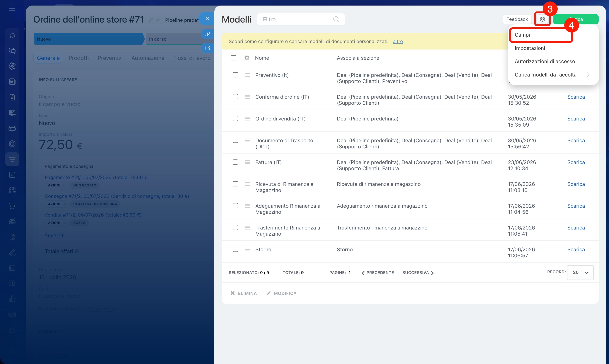The height and width of the screenshot is (364, 609).
Task: Open the Record 20 per-page dropdown
Action: pos(580,273)
